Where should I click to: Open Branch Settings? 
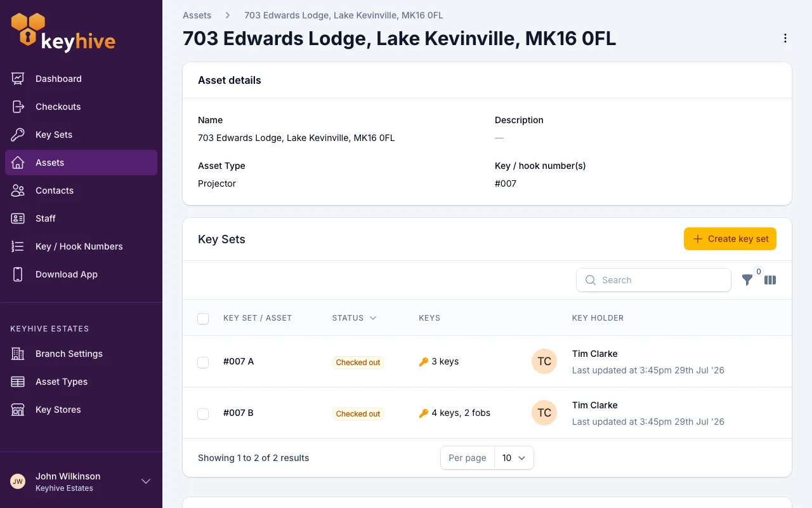pos(81,354)
